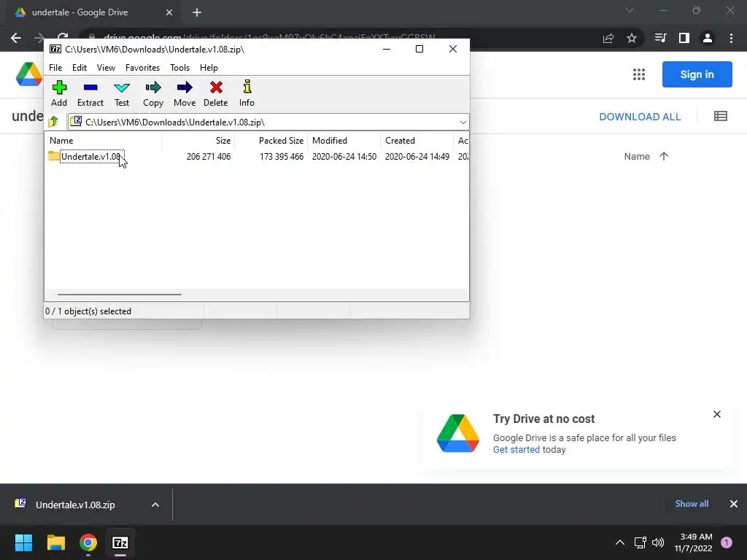The image size is (747, 560).
Task: Switch Drive to list layout view
Action: pyautogui.click(x=720, y=116)
